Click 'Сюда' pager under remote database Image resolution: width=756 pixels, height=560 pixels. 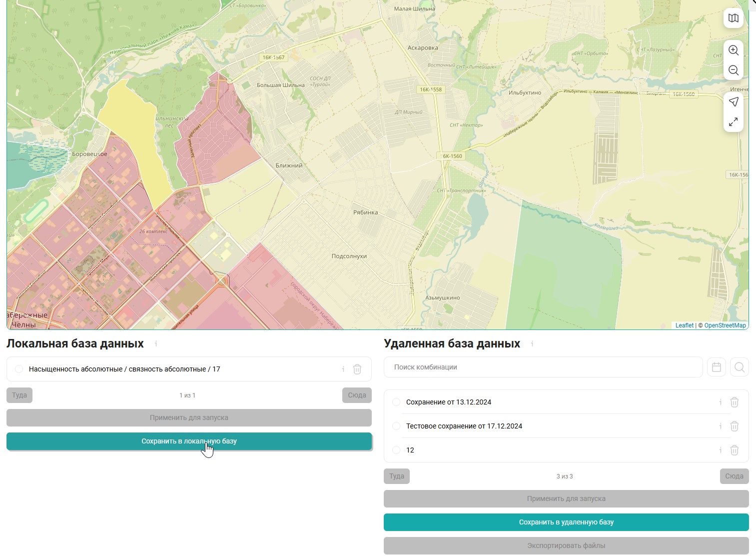coord(734,476)
